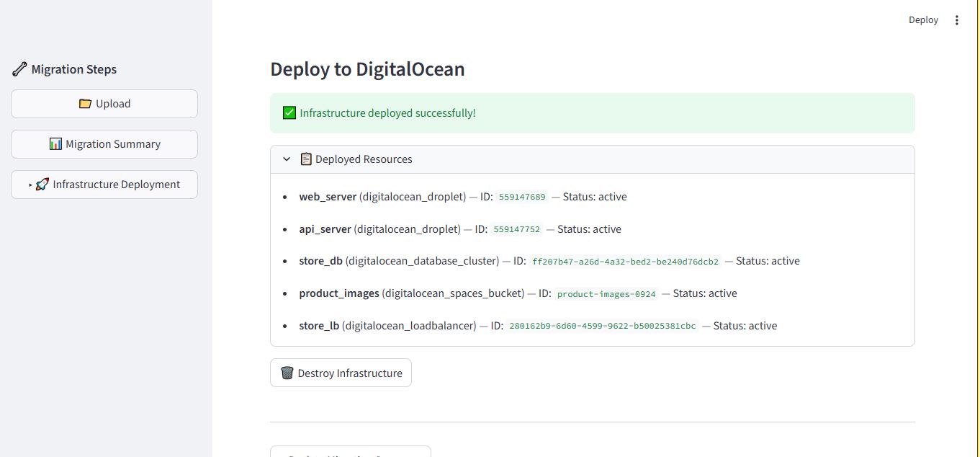Open the three-dot main menu
Screen dimensions: 980x457
[956, 20]
